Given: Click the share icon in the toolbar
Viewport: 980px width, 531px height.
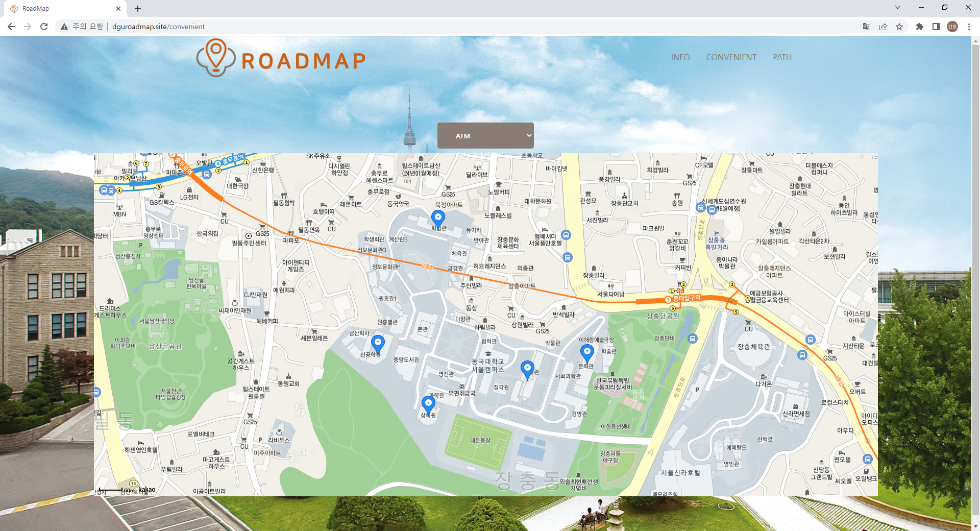Looking at the screenshot, I should [884, 27].
